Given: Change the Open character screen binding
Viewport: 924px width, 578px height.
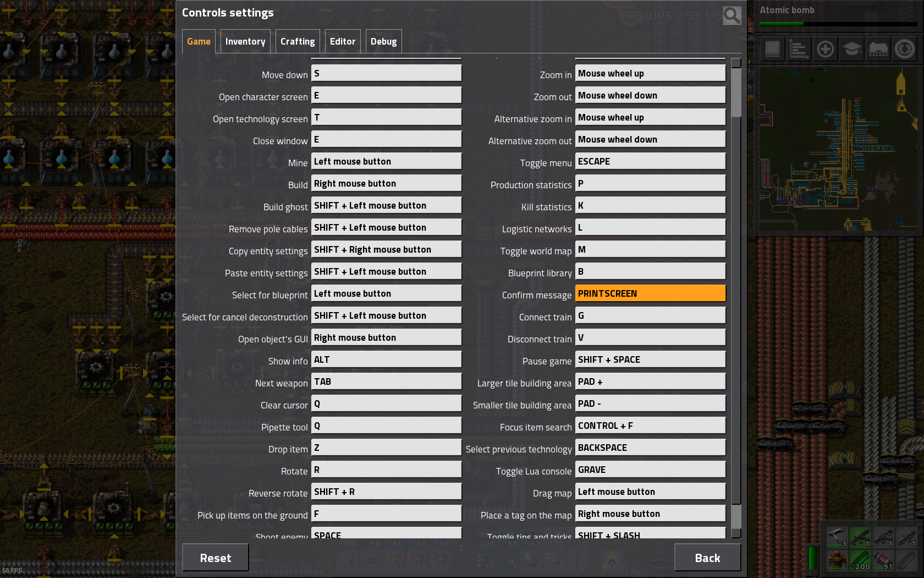Looking at the screenshot, I should click(x=386, y=95).
